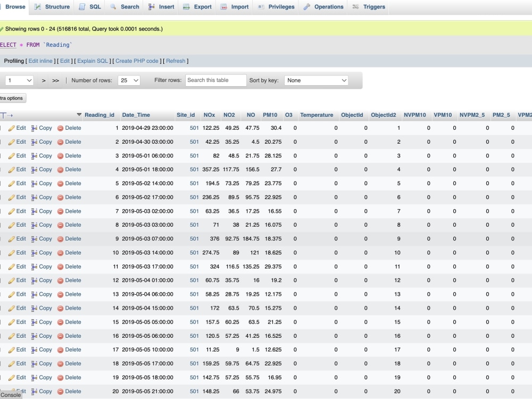The width and height of the screenshot is (532, 399).
Task: Click the Copy icon in row 17
Action: [x=34, y=350]
